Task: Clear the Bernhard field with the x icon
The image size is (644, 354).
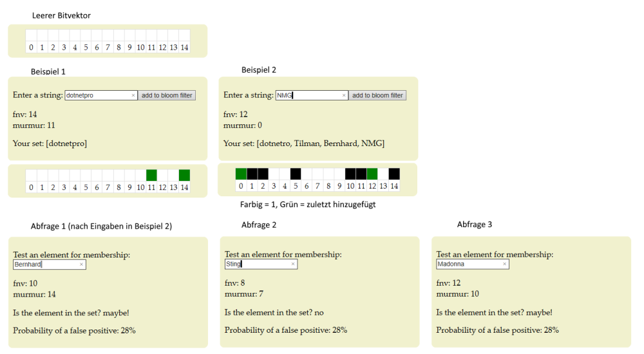Action: pyautogui.click(x=81, y=265)
